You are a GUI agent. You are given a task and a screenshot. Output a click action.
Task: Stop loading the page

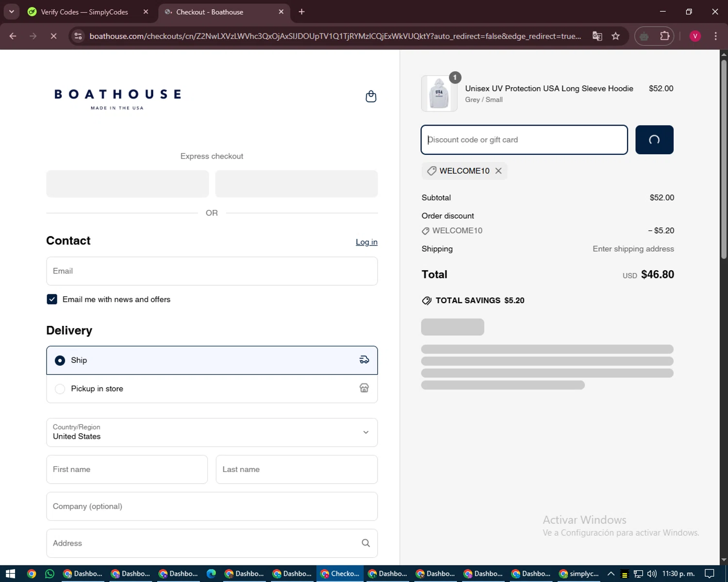point(53,36)
